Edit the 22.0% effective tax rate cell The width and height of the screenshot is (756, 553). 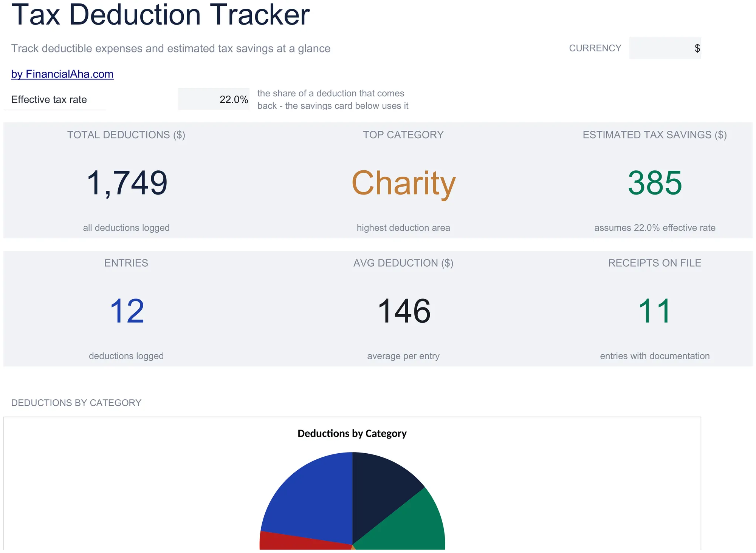click(214, 99)
